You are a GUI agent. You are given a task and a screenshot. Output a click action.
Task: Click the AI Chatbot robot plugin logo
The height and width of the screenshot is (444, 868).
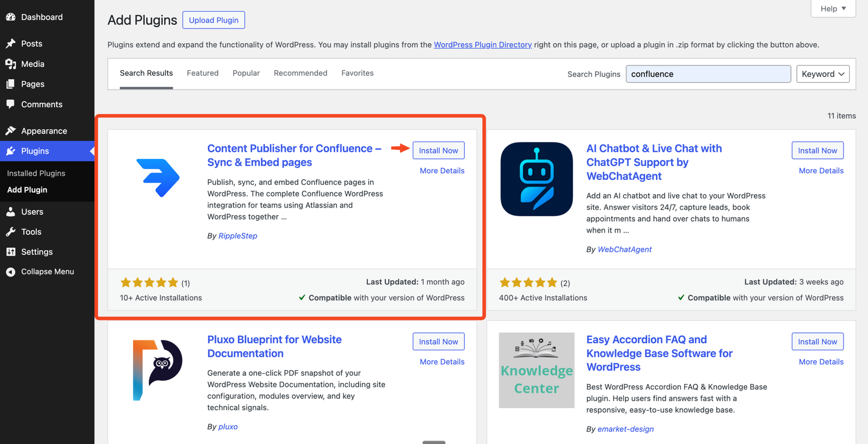click(537, 179)
